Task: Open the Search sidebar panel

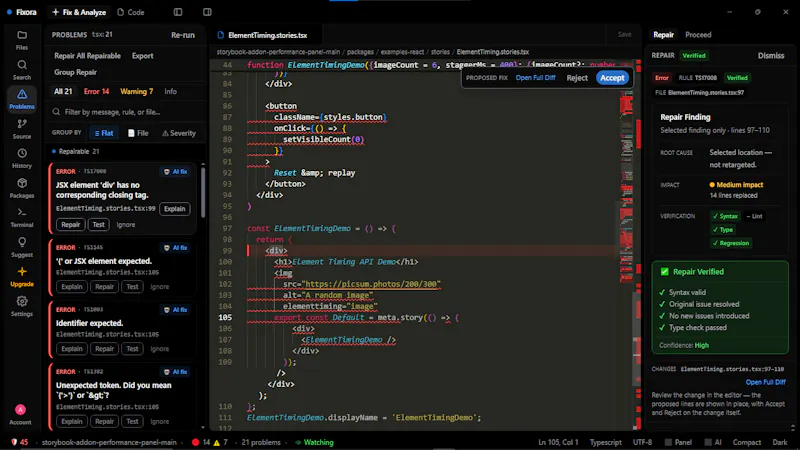Action: click(21, 70)
